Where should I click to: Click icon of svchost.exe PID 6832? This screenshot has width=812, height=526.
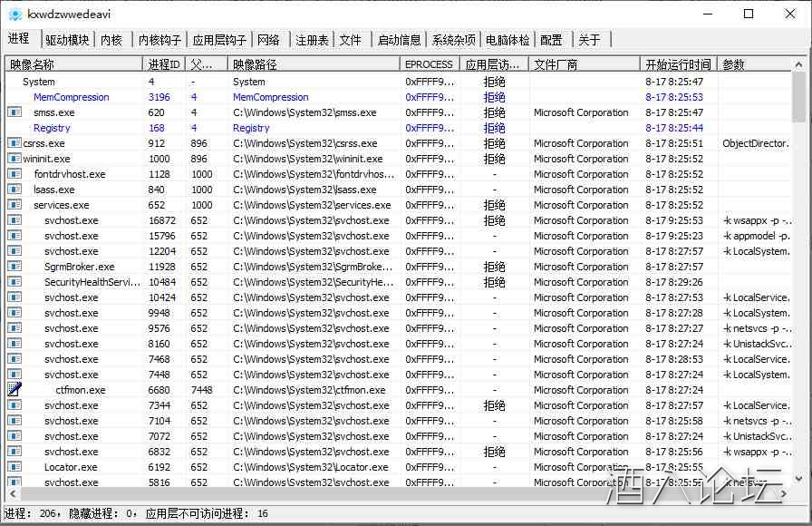click(x=14, y=451)
